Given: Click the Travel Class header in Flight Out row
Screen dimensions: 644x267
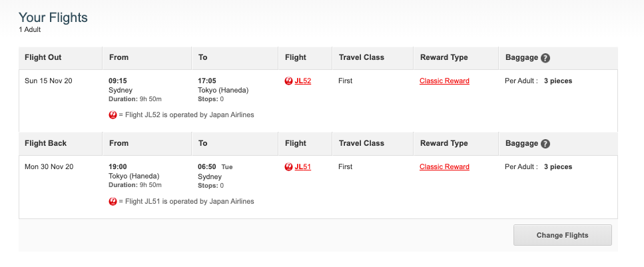Looking at the screenshot, I should coord(362,57).
